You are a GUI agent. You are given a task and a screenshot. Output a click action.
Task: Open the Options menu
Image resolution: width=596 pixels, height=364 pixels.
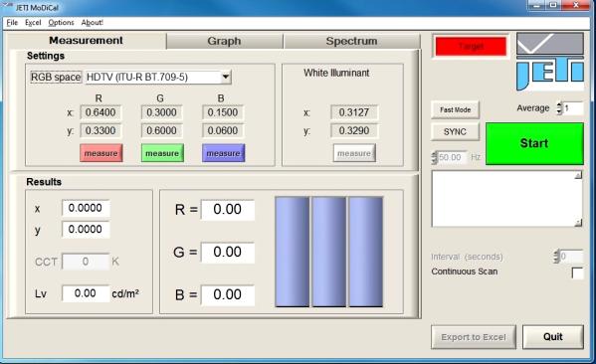tap(61, 23)
